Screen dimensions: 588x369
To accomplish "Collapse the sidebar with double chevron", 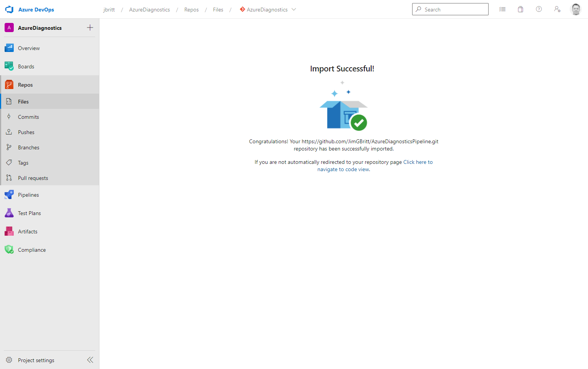I will 90,360.
